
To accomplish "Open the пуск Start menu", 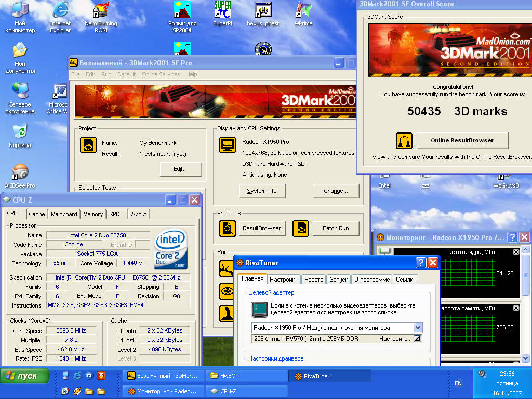I will 24,376.
